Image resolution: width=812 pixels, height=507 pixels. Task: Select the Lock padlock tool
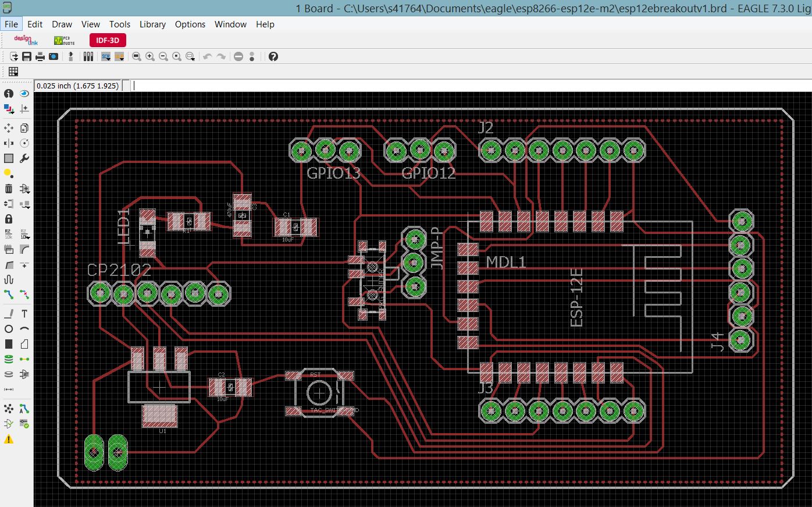[x=9, y=219]
